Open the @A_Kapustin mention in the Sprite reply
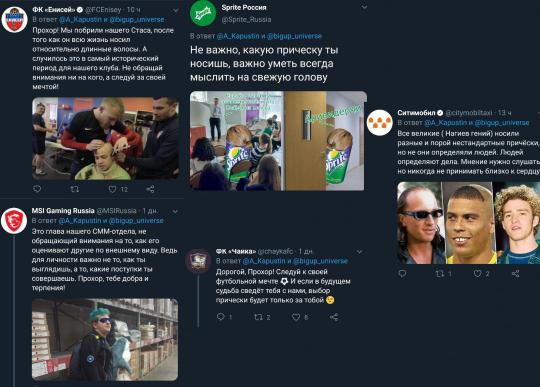Viewport: 540px width, 387px height. pyautogui.click(x=238, y=36)
